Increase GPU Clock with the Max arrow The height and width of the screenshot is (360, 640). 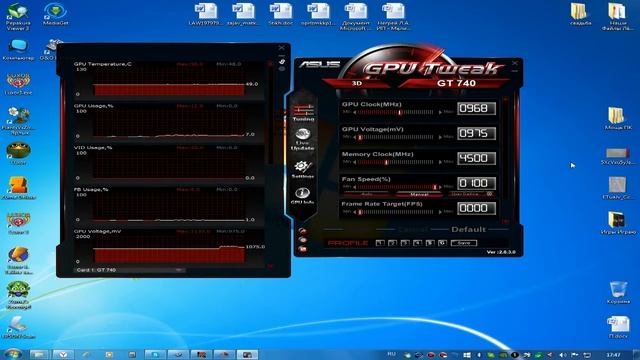point(440,112)
